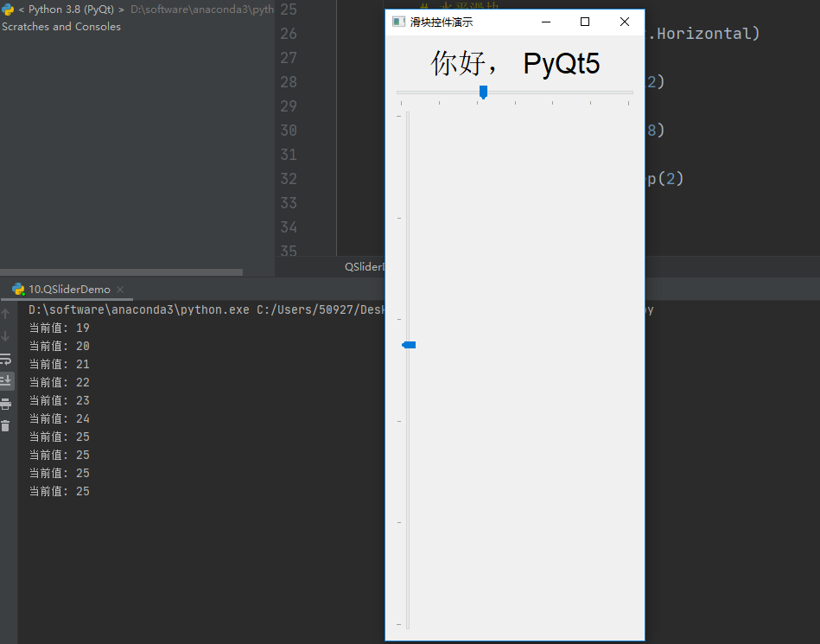820x644 pixels.
Task: Click the console output line 当前值: 19
Action: click(x=59, y=328)
